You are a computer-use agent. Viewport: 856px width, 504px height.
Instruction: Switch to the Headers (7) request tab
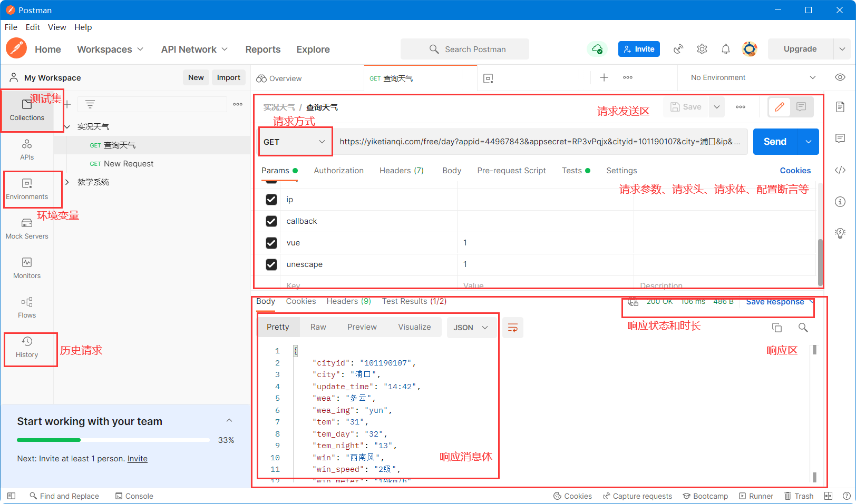402,171
